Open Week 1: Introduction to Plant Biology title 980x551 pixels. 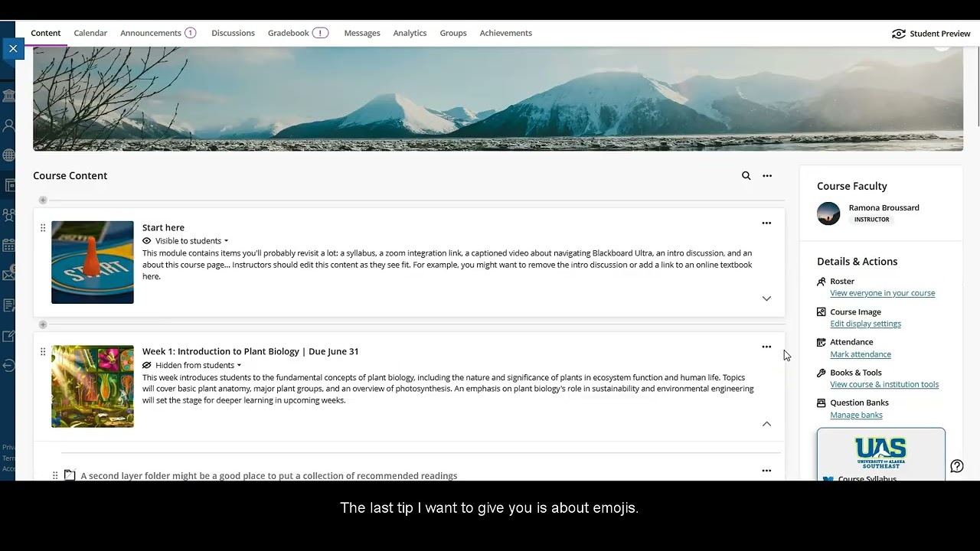pyautogui.click(x=250, y=352)
